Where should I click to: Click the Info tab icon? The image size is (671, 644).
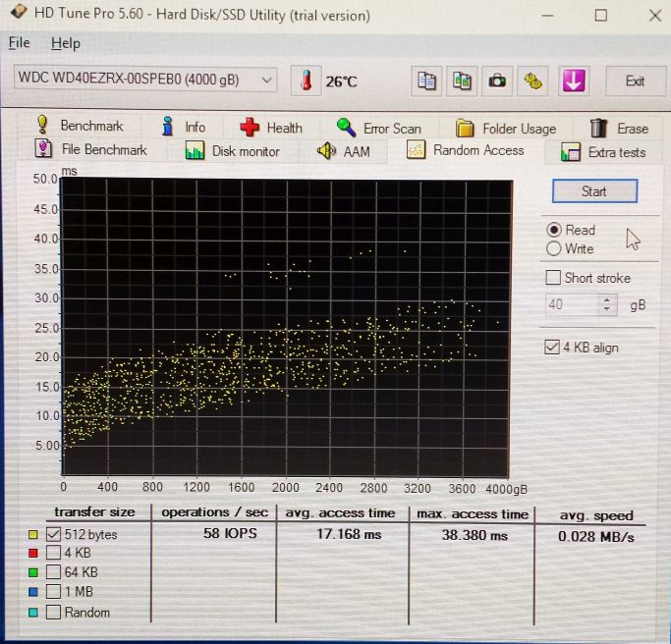(168, 126)
